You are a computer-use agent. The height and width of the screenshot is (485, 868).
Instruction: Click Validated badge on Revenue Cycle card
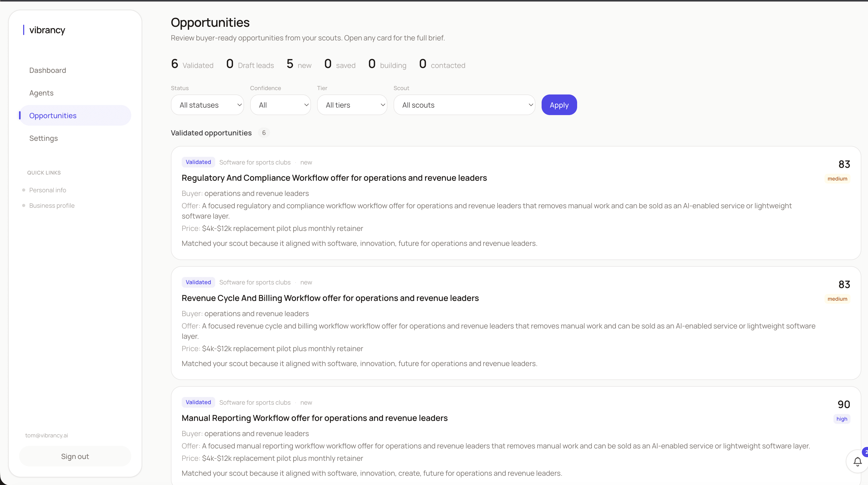(x=198, y=282)
